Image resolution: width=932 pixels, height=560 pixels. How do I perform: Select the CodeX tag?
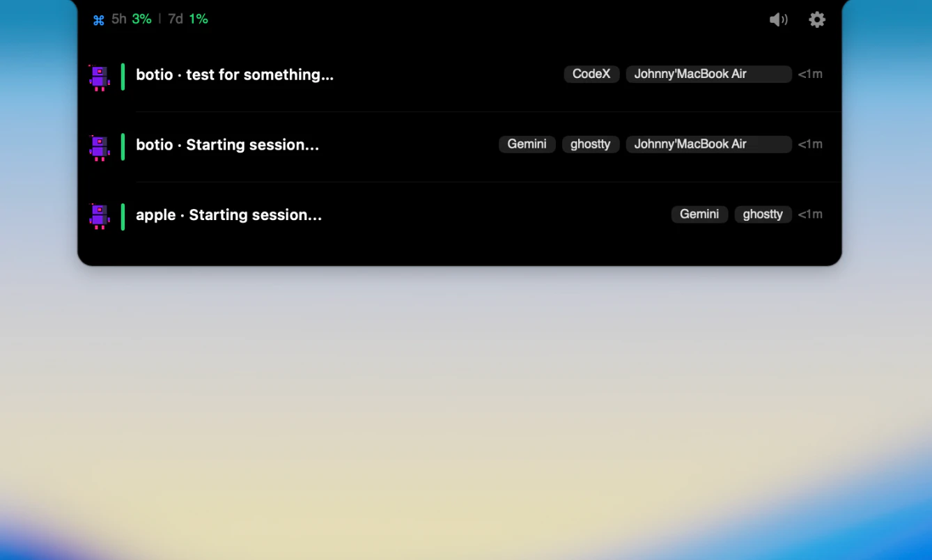[x=591, y=74]
